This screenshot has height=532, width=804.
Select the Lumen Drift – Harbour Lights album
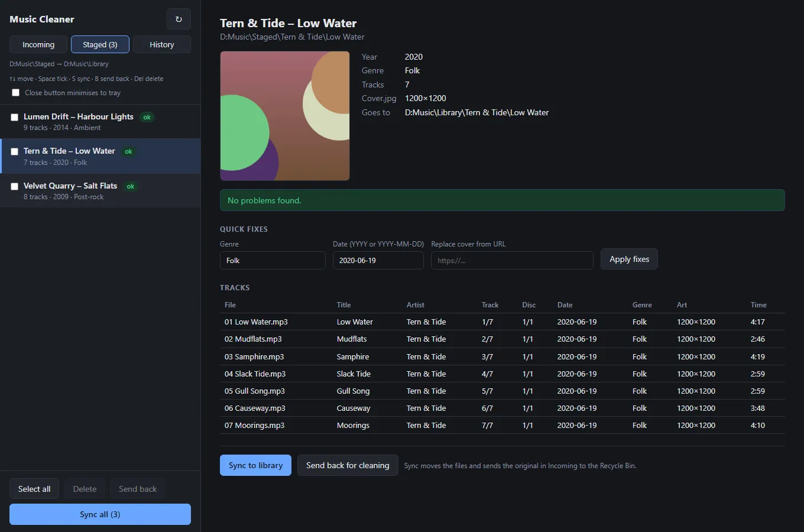click(100, 122)
